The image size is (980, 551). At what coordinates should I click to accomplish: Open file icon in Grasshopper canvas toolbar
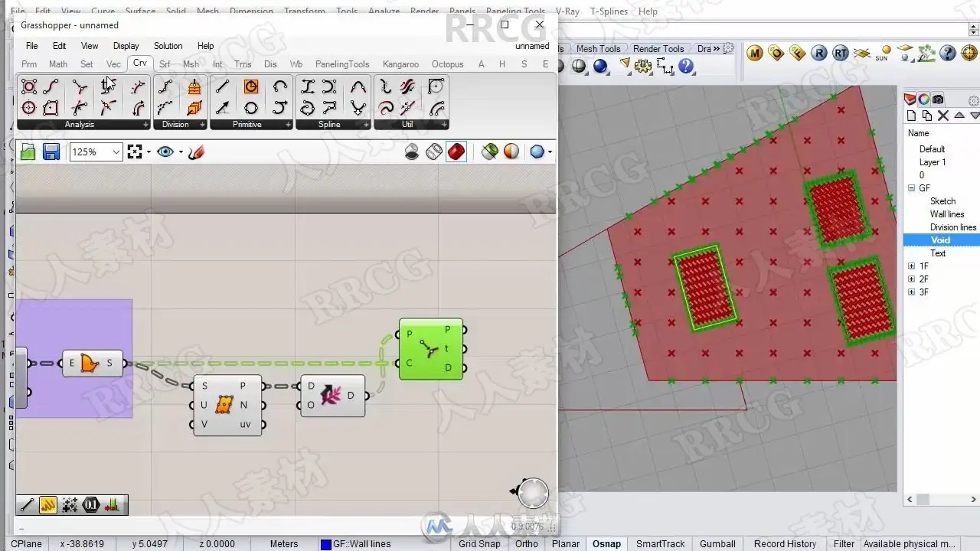(28, 152)
